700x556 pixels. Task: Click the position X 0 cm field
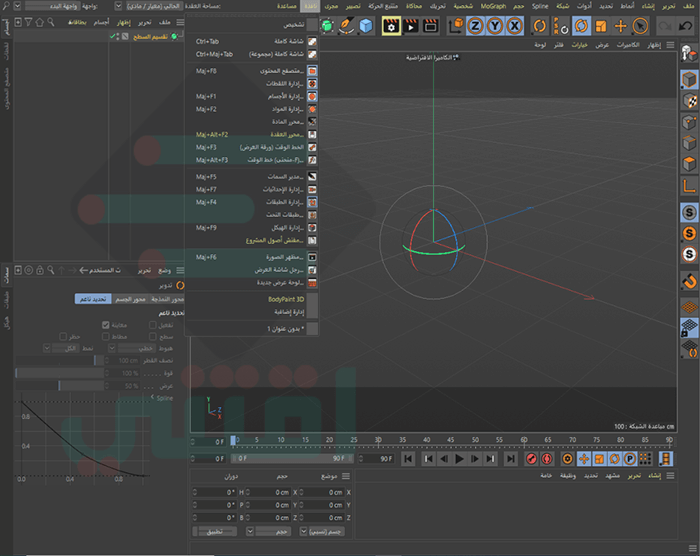tap(324, 492)
